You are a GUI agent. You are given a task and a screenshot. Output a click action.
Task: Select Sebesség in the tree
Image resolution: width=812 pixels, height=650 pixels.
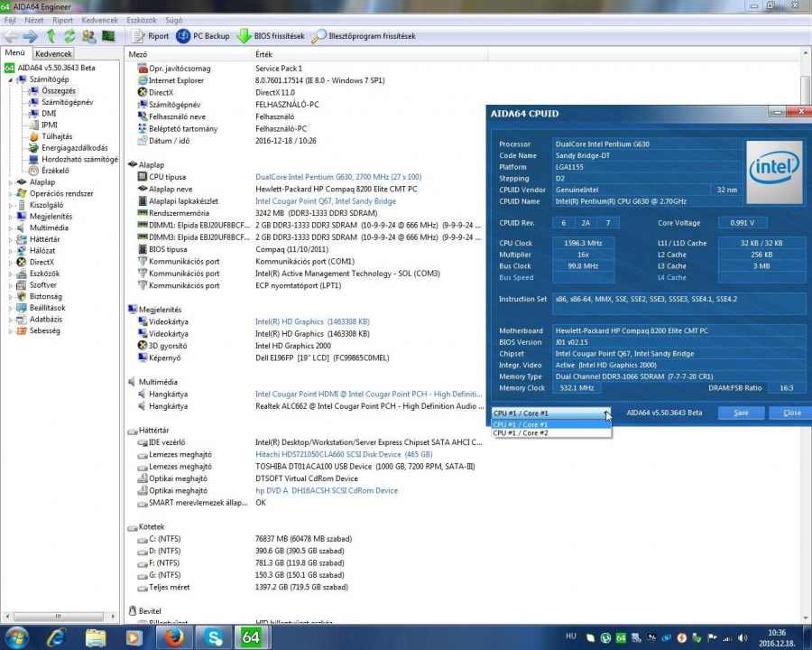pyautogui.click(x=44, y=330)
